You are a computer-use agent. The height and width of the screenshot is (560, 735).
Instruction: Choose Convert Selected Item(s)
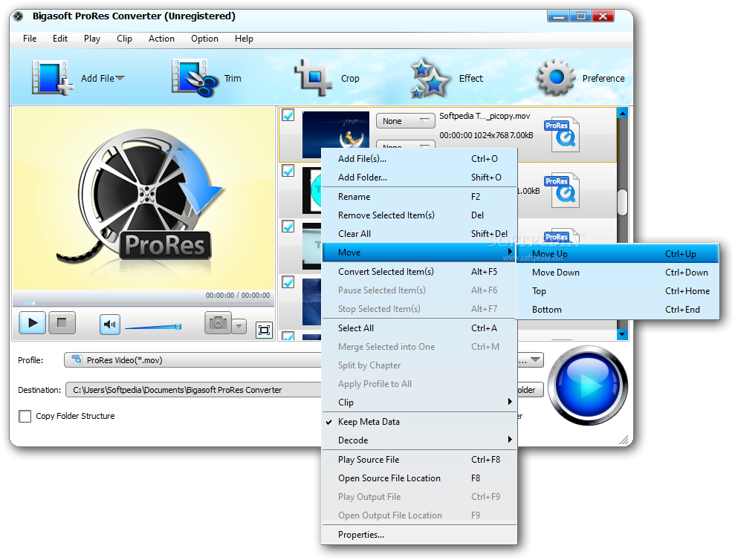(419, 272)
